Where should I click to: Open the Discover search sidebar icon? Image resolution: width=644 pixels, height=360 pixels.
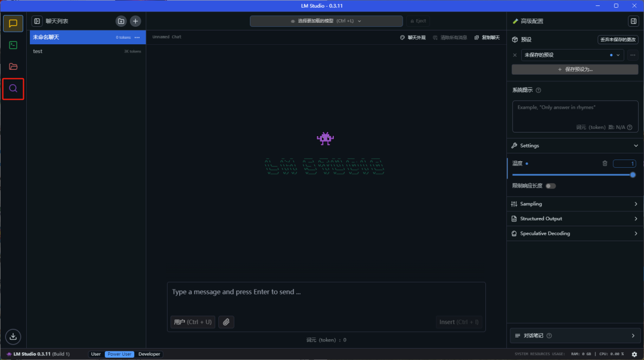pos(13,88)
